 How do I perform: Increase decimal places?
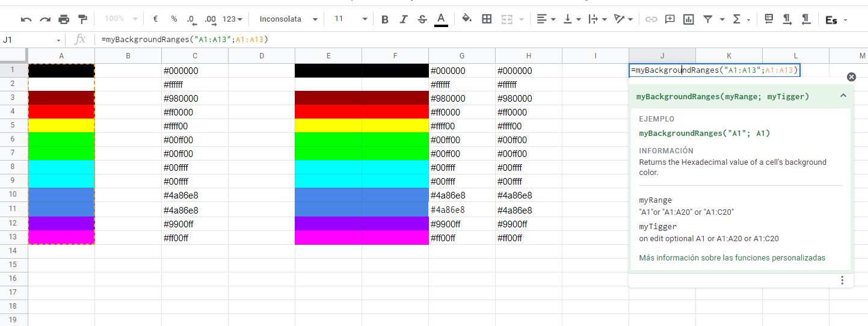[x=210, y=19]
